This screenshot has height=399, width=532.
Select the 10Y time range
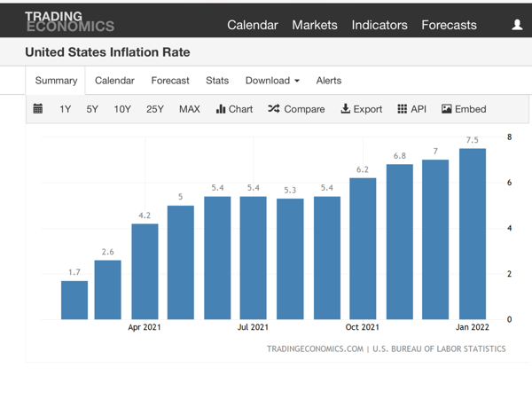click(122, 109)
